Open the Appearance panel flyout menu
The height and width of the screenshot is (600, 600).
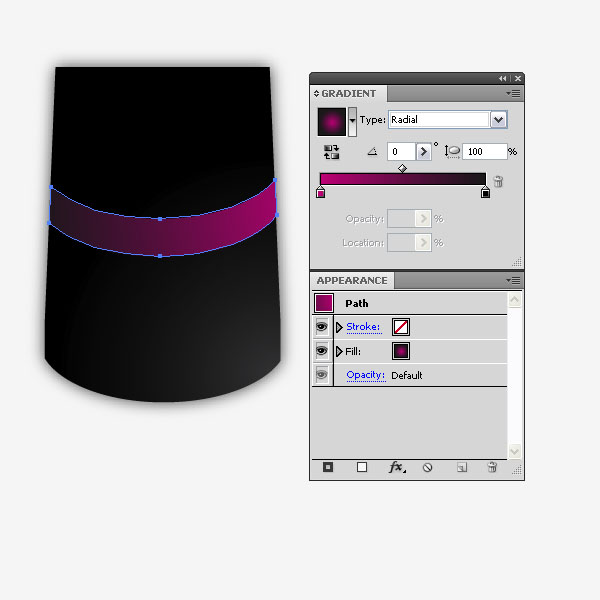pyautogui.click(x=513, y=280)
